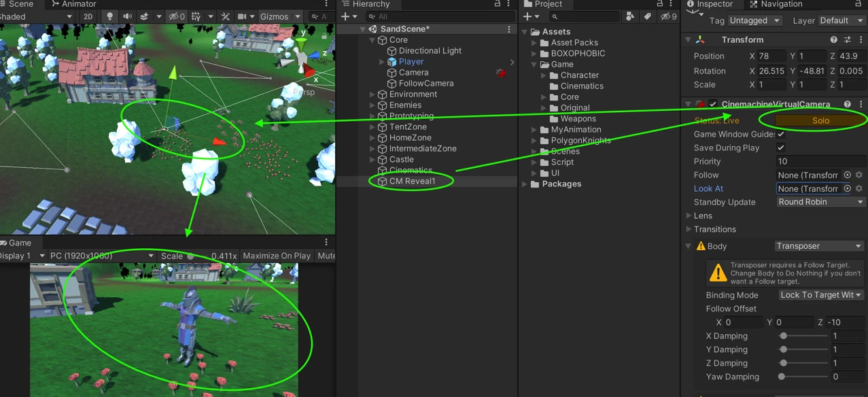Select the Weapons folder in Project
Image resolution: width=868 pixels, height=397 pixels.
tap(578, 119)
